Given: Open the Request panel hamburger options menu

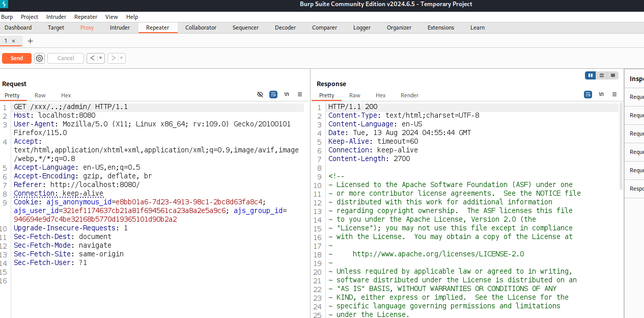Looking at the screenshot, I should [x=300, y=95].
